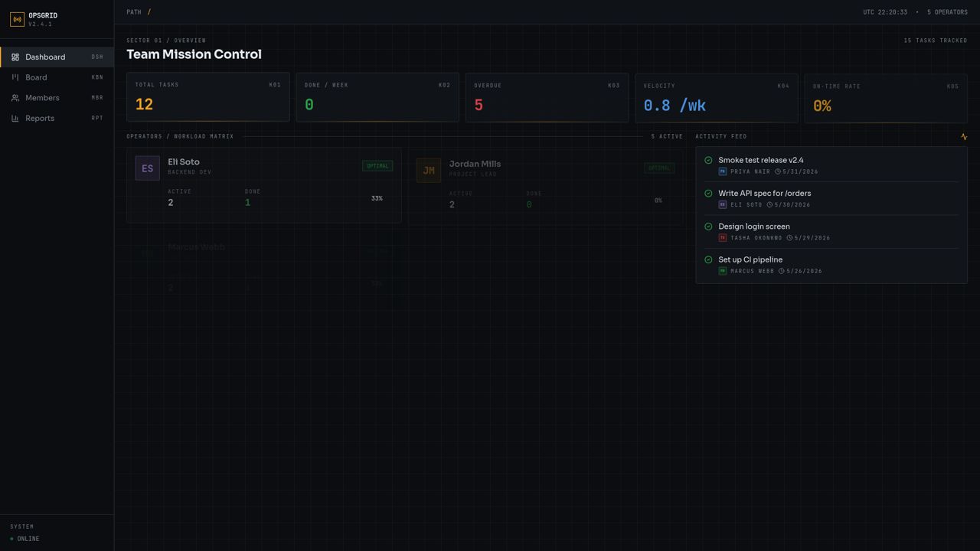This screenshot has height=551, width=980.
Task: Click the 5 Active count above the operator cards
Action: (667, 136)
